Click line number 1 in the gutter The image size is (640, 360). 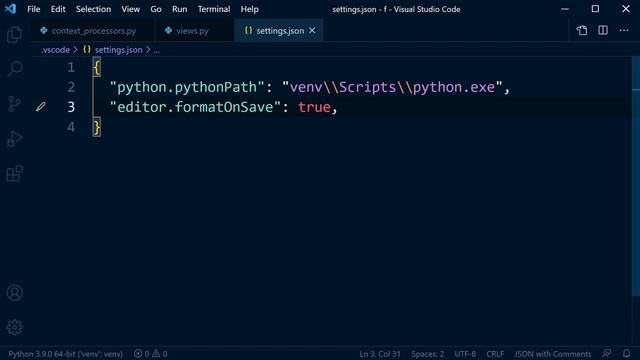[x=71, y=67]
